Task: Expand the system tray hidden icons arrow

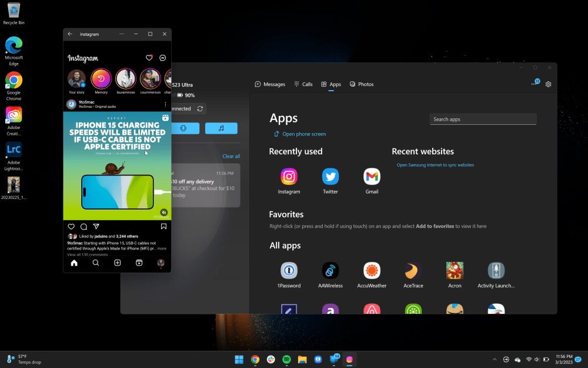Action: (494, 359)
